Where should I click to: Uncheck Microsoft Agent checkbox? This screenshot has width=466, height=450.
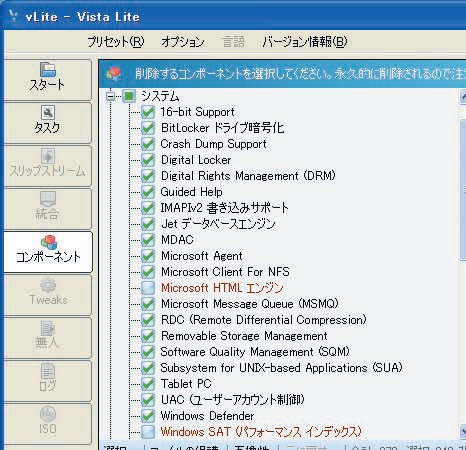click(x=148, y=256)
